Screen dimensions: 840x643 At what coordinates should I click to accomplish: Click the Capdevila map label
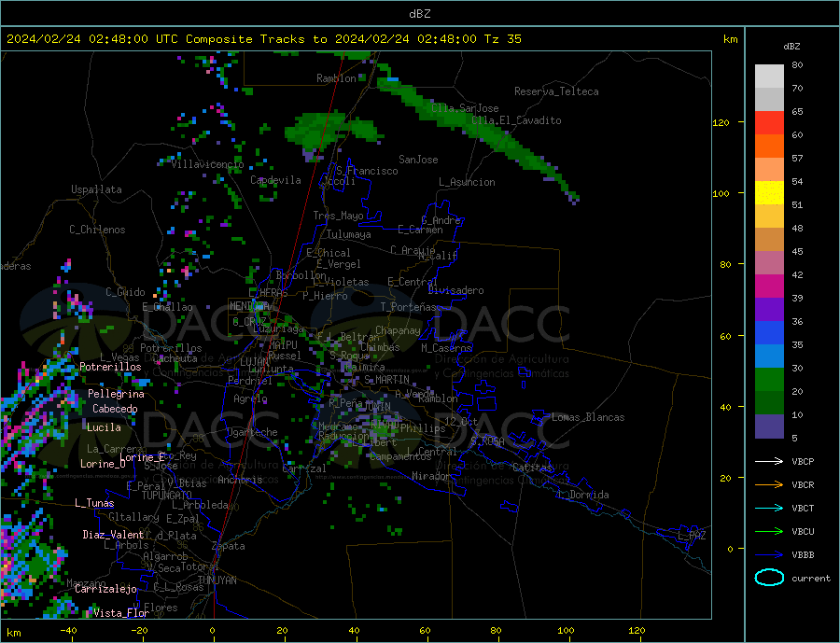275,180
